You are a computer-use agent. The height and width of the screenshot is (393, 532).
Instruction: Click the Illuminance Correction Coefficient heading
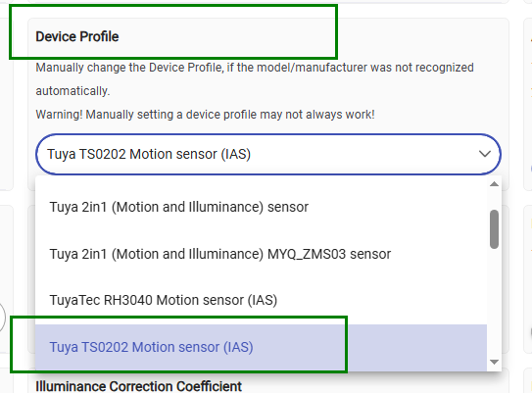(x=138, y=386)
